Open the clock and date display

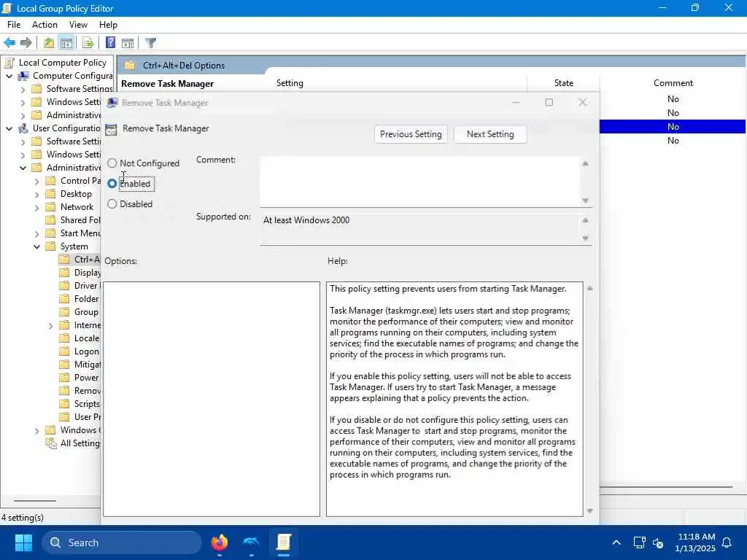pyautogui.click(x=696, y=542)
